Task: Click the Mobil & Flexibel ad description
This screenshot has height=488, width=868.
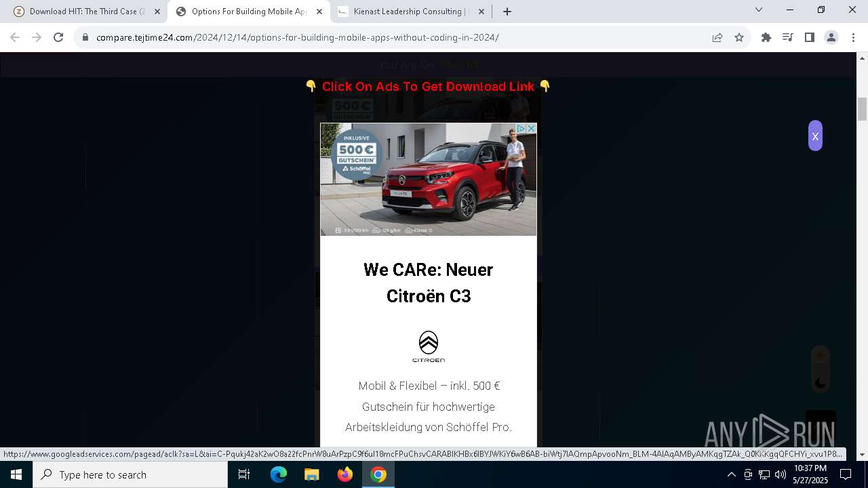Action: click(429, 407)
